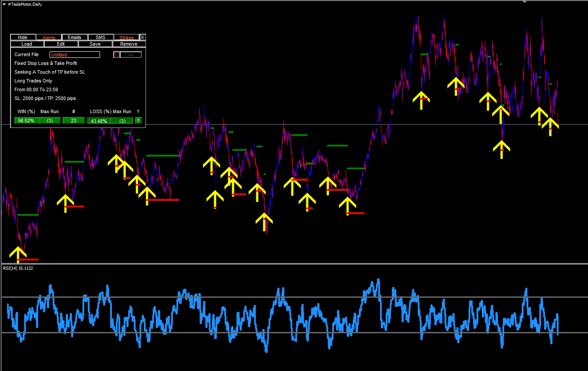
Task: Click the Remove button
Action: point(129,44)
